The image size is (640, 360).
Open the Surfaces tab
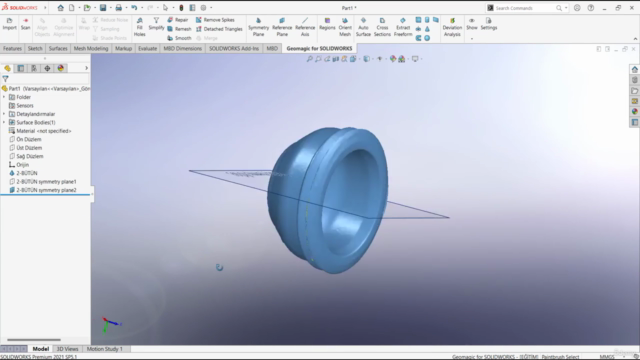58,48
